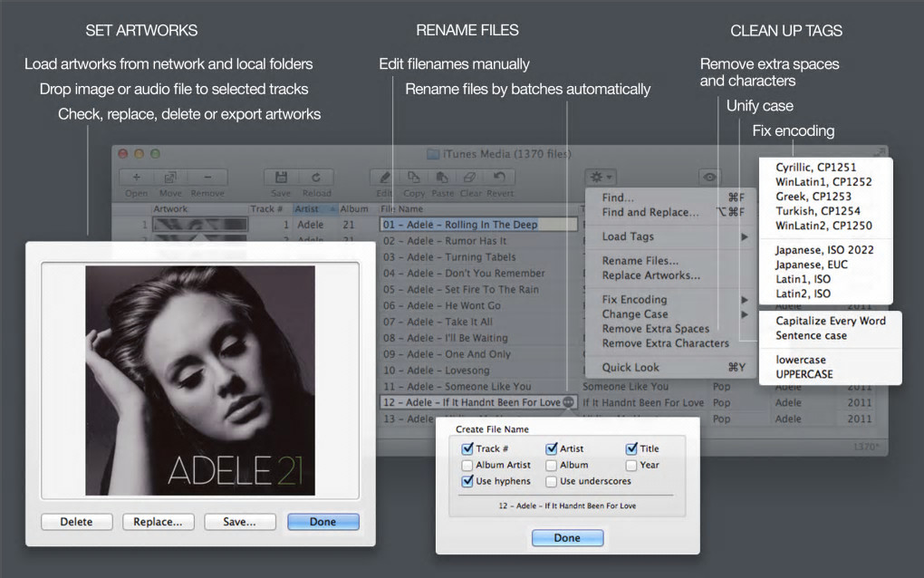Toggle the Track # checkbox
Screen dimensions: 924x578
[467, 449]
